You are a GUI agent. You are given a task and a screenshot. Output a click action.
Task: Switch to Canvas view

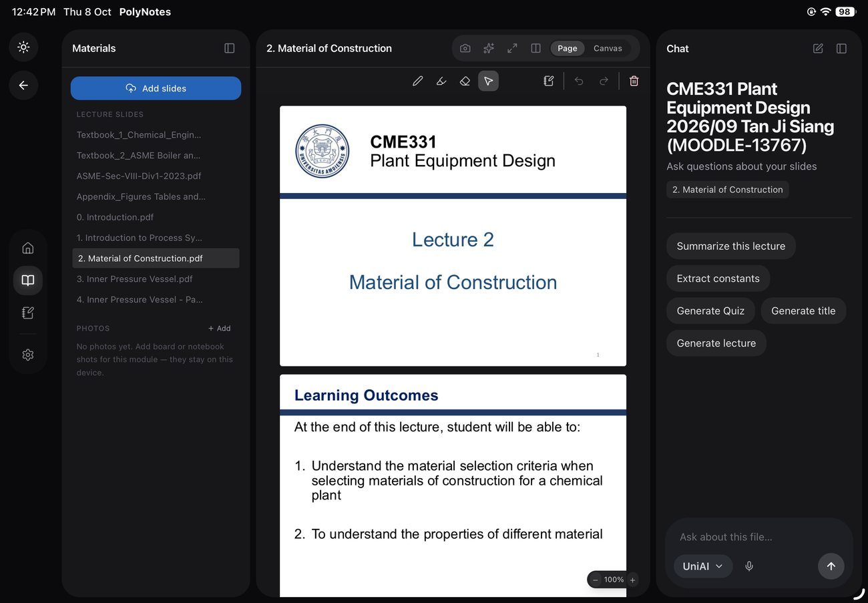click(x=608, y=48)
